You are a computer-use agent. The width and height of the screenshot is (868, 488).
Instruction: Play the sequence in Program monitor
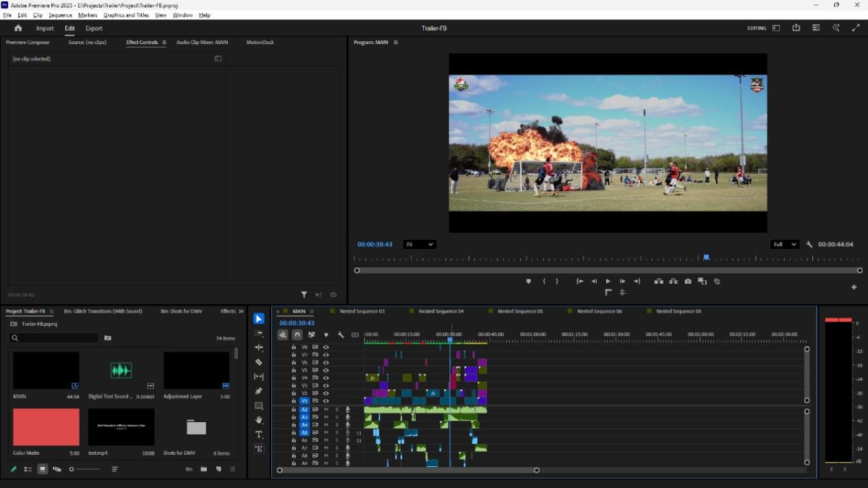click(x=608, y=281)
